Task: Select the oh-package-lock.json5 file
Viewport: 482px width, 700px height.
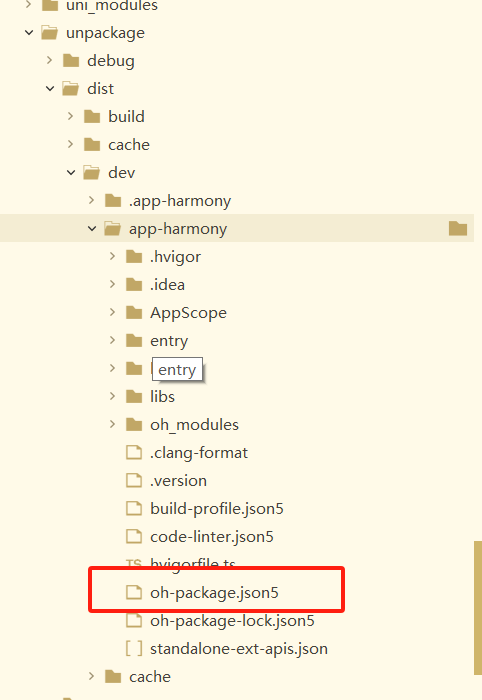Action: 232,621
